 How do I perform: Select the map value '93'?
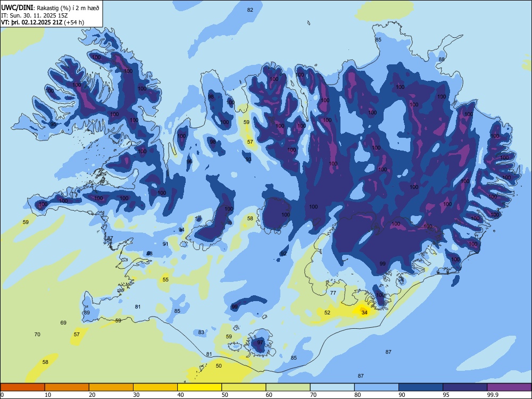[x=248, y=160]
